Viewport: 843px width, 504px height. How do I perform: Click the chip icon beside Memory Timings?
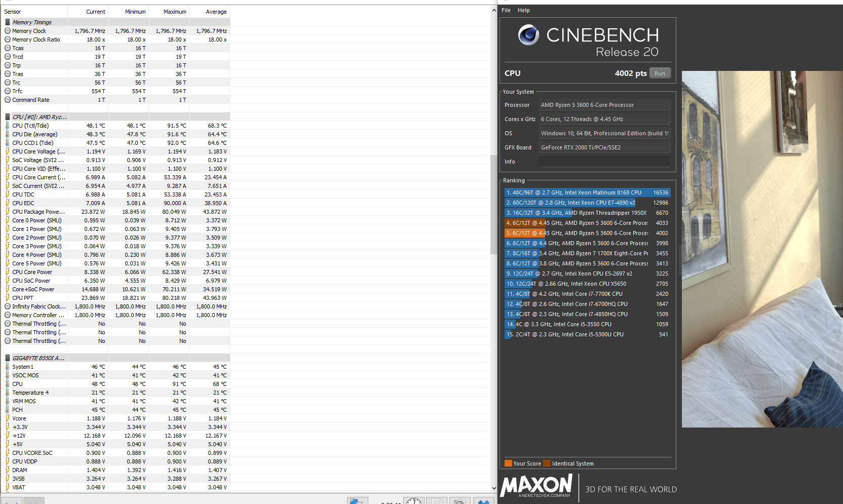[x=8, y=22]
